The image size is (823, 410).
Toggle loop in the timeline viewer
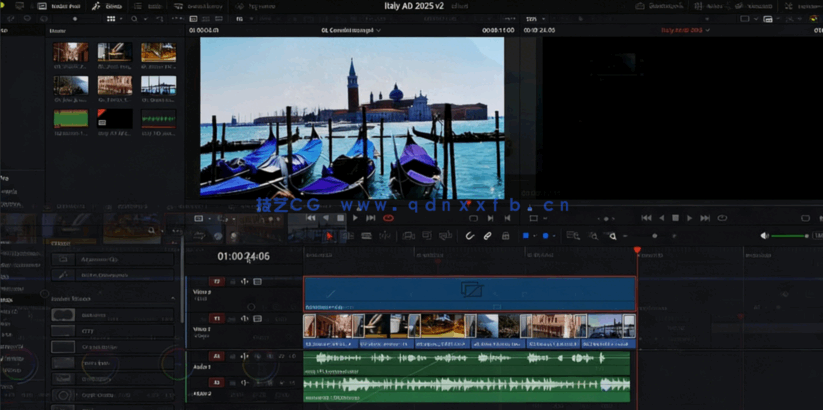click(x=722, y=218)
